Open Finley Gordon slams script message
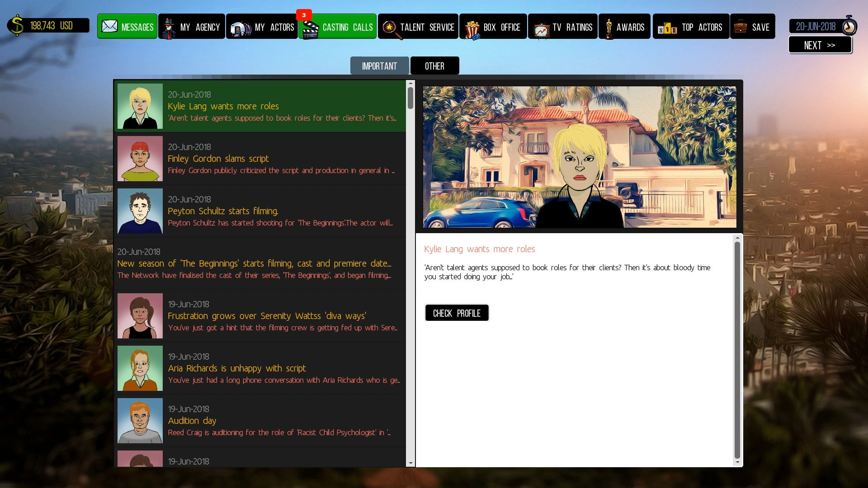This screenshot has height=488, width=868. pyautogui.click(x=280, y=159)
